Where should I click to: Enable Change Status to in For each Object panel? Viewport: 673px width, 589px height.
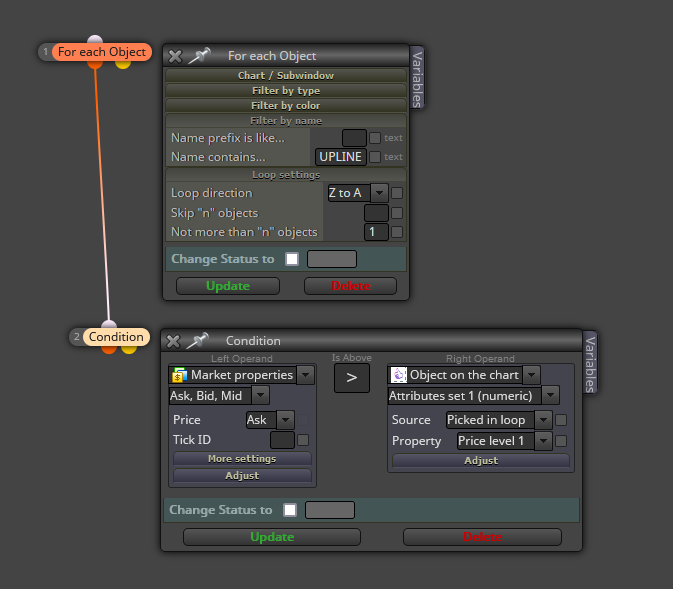292,259
